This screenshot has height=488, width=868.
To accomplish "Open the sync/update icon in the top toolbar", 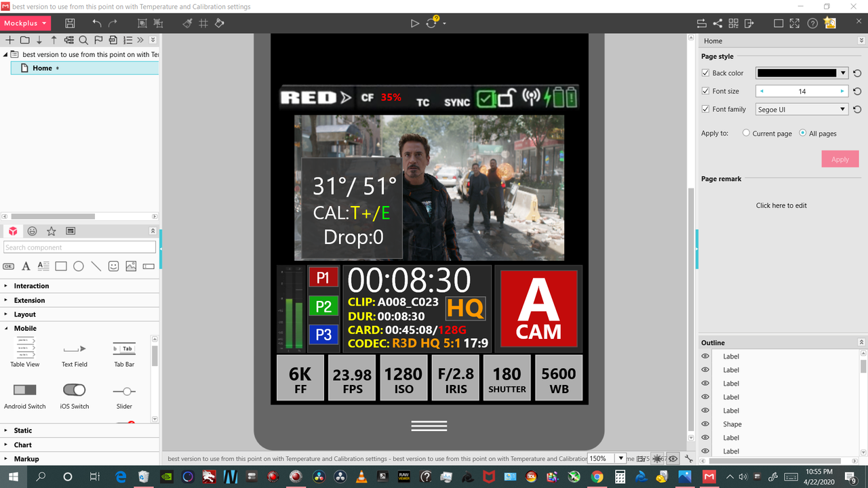I will [x=432, y=22].
